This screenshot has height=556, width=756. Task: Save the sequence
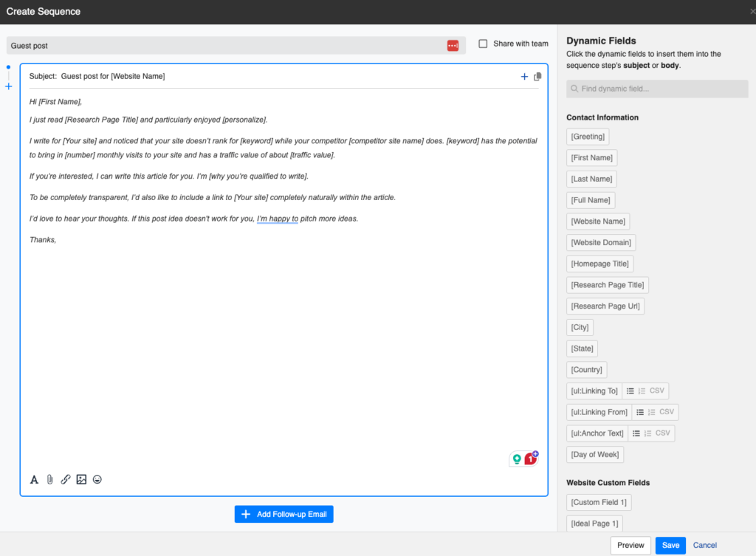(670, 545)
